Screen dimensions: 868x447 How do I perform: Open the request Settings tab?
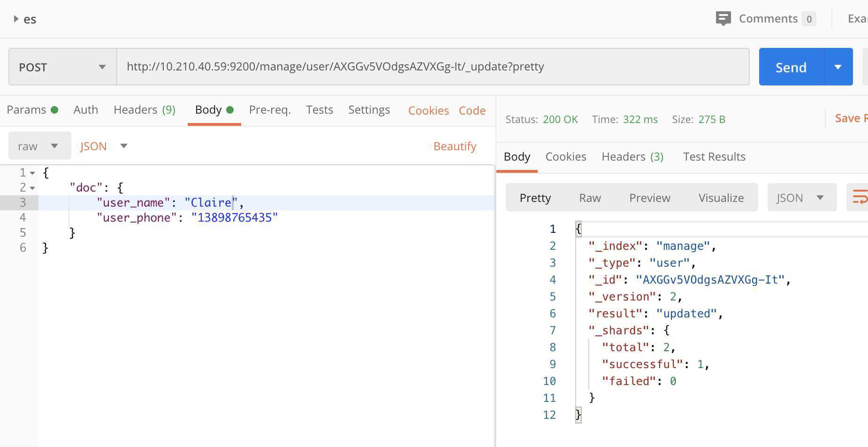(369, 110)
